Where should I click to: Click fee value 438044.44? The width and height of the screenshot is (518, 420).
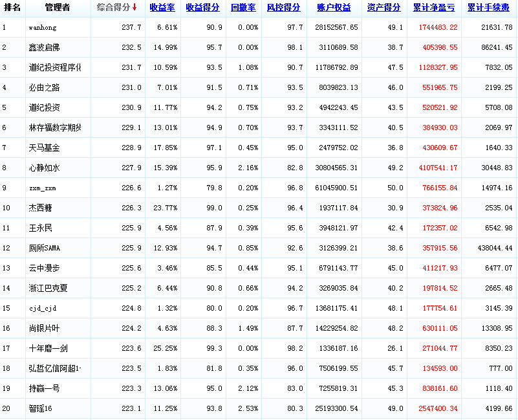pos(495,248)
